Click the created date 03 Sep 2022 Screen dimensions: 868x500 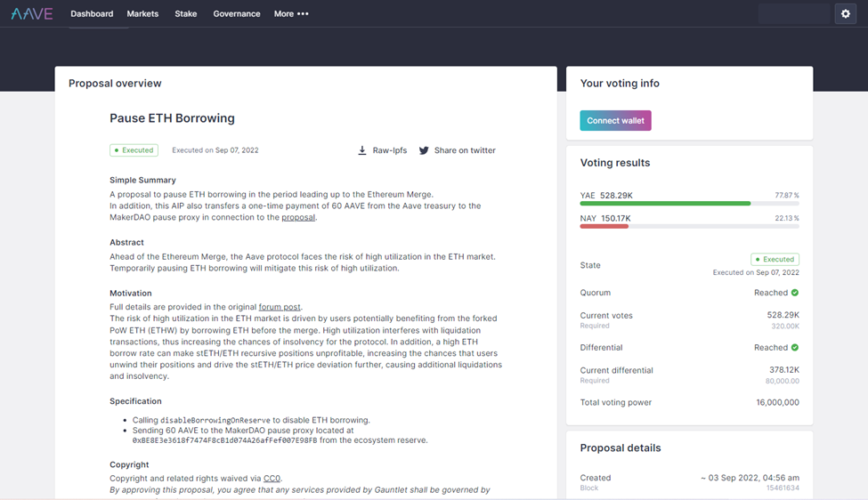point(750,478)
